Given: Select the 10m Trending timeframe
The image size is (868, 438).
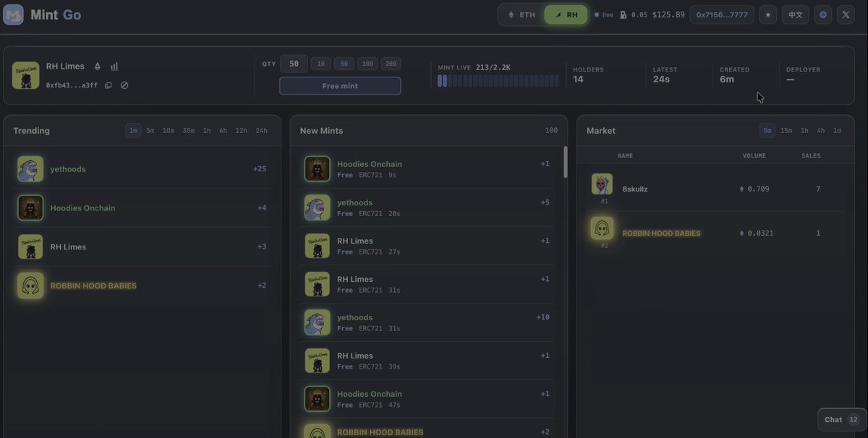Looking at the screenshot, I should pyautogui.click(x=169, y=131).
